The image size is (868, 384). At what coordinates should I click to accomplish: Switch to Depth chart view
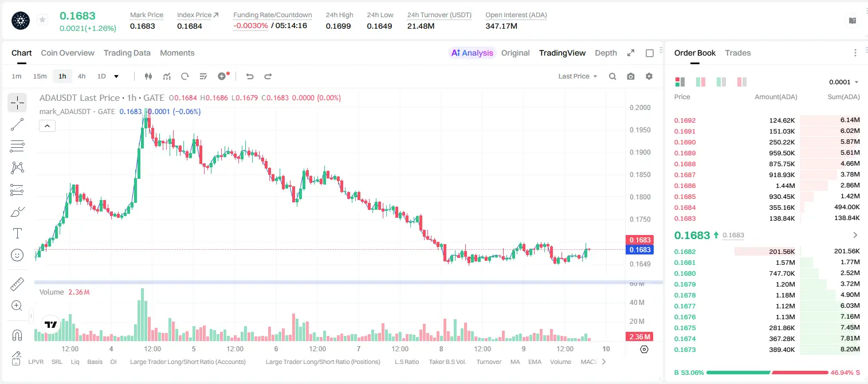(606, 53)
